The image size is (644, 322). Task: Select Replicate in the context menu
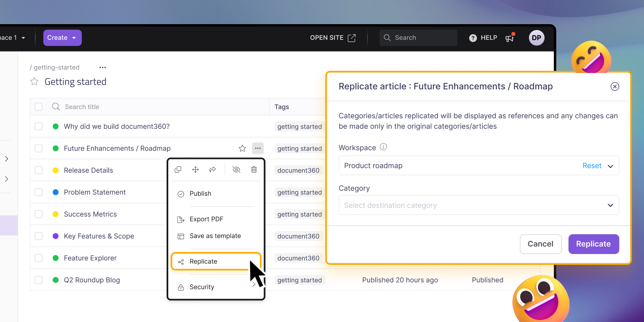tap(216, 262)
